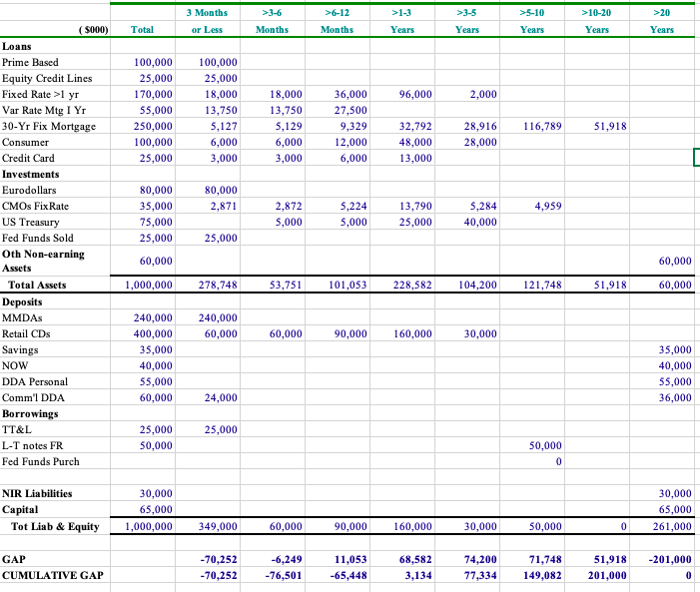Click the -76,501 cumulative gap cell
Image resolution: width=700 pixels, height=592 pixels.
click(x=284, y=575)
